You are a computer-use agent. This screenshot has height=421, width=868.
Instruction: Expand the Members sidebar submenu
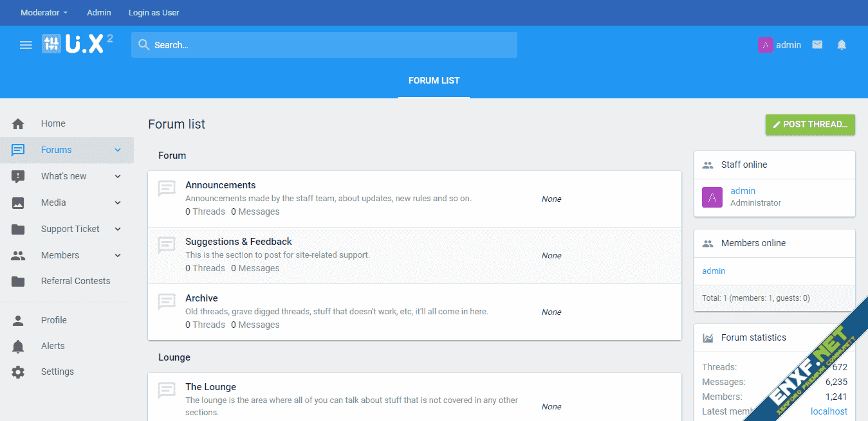[x=118, y=256]
